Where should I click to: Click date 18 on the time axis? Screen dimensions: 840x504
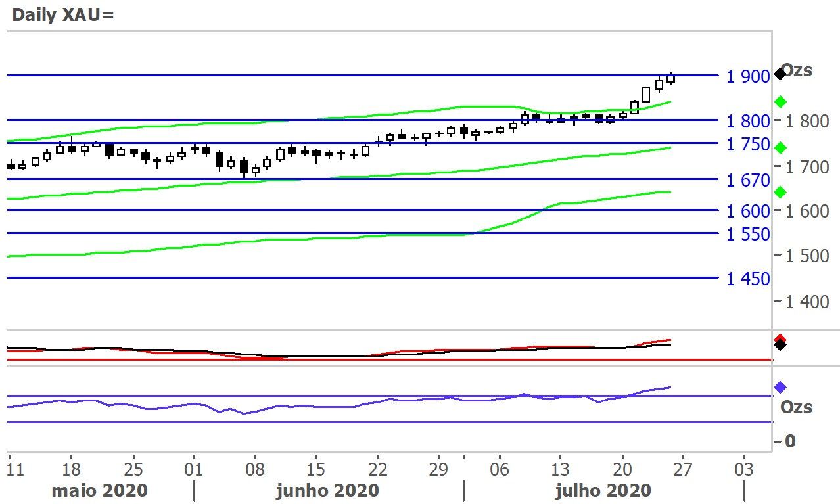(72, 470)
